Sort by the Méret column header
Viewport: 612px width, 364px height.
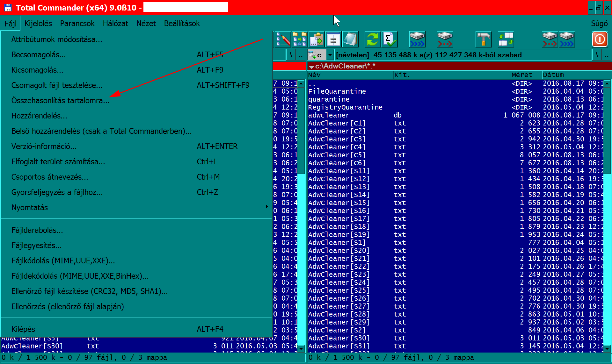point(526,75)
